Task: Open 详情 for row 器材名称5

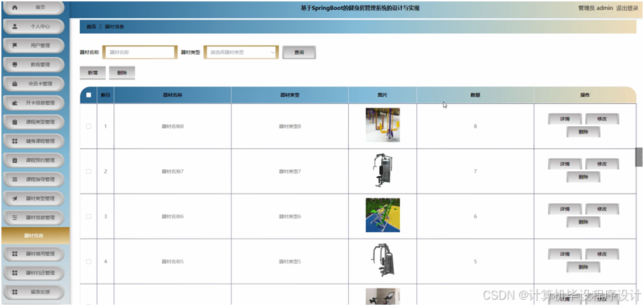Action: click(565, 254)
